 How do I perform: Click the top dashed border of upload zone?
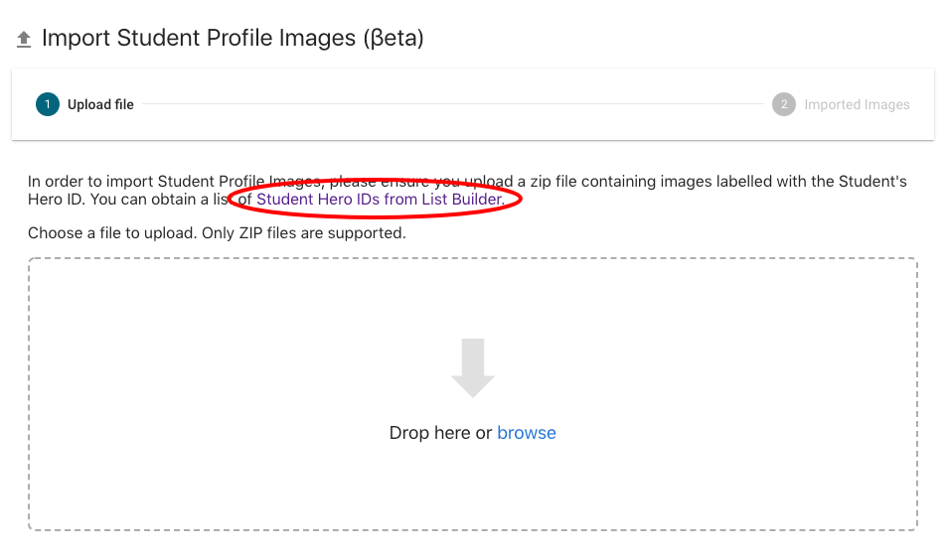(x=473, y=259)
